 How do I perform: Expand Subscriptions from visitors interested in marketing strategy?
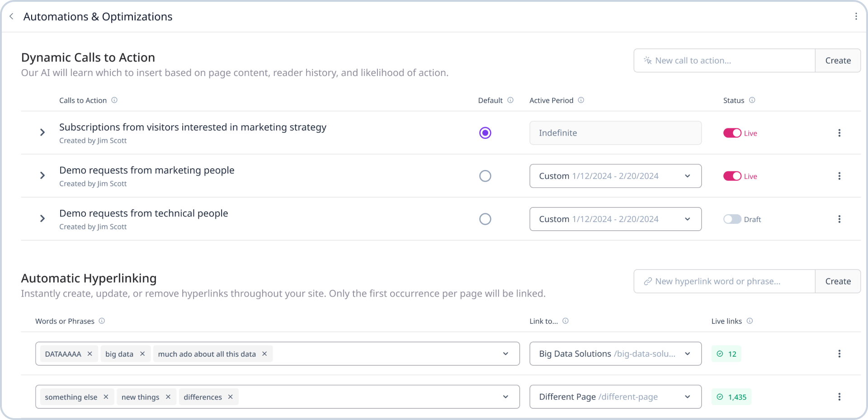(42, 132)
